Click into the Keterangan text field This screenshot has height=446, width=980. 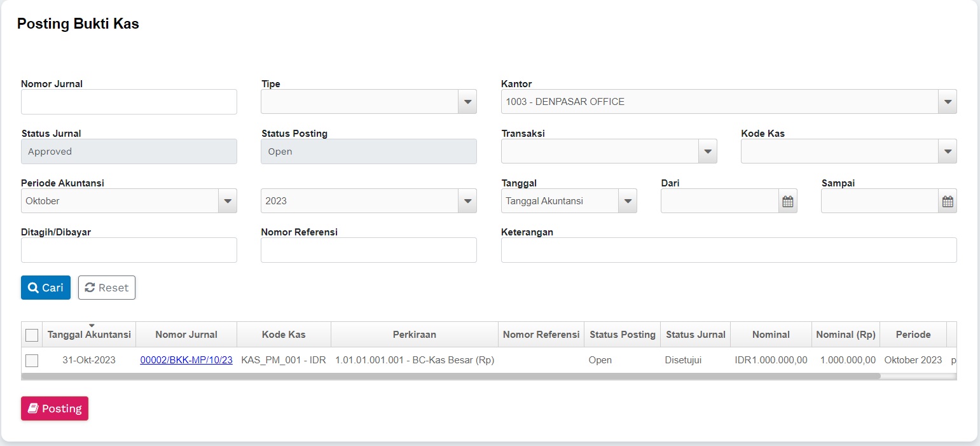click(x=729, y=250)
